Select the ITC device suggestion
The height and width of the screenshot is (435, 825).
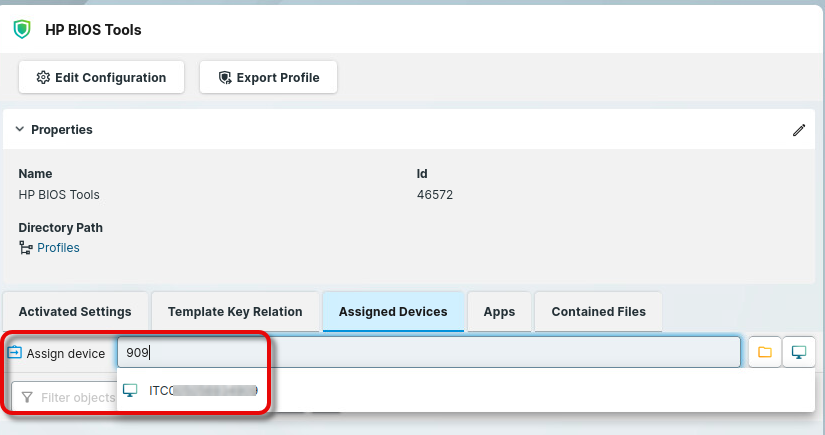190,390
